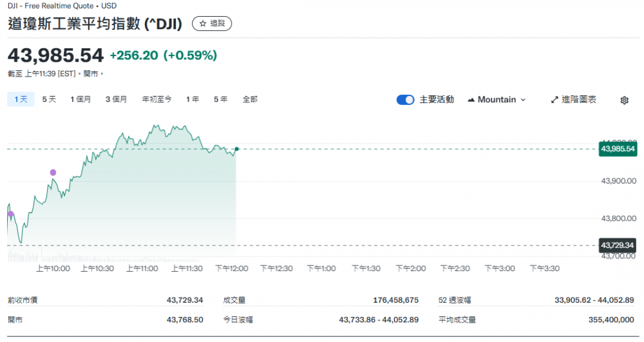Toggle the 主要活動 switch off
This screenshot has width=644, height=342.
pos(405,100)
